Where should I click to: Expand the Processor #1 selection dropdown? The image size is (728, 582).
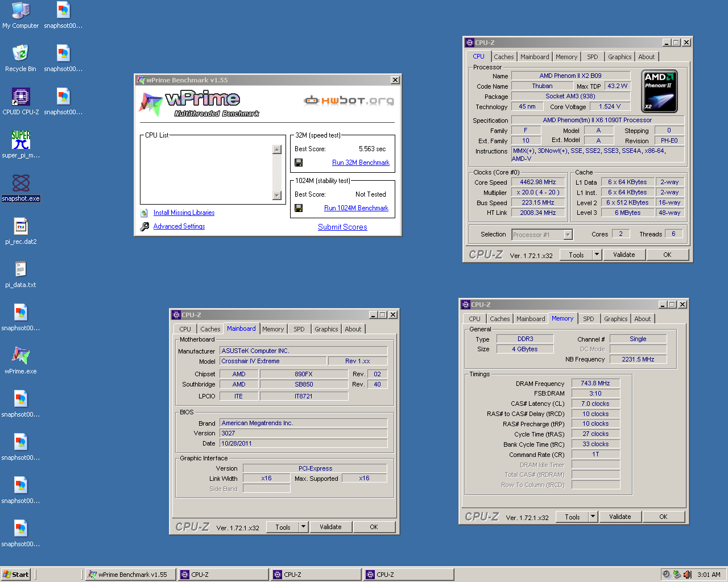point(567,235)
